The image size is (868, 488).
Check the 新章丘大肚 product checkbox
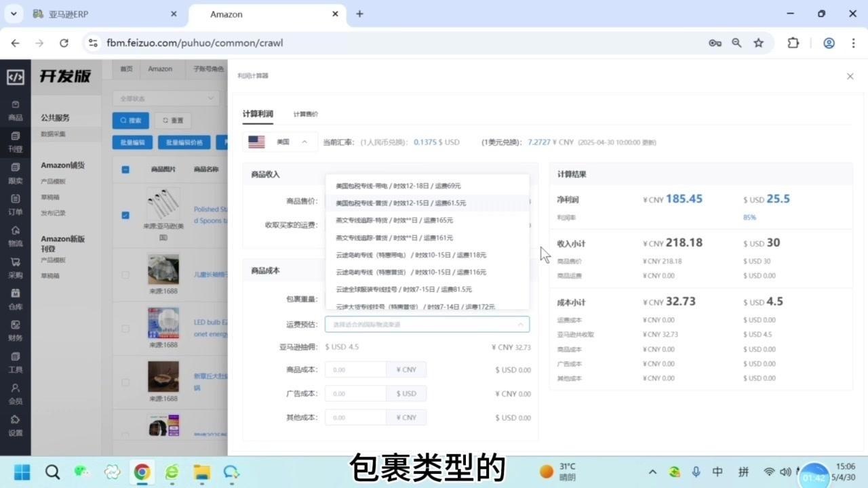point(125,383)
